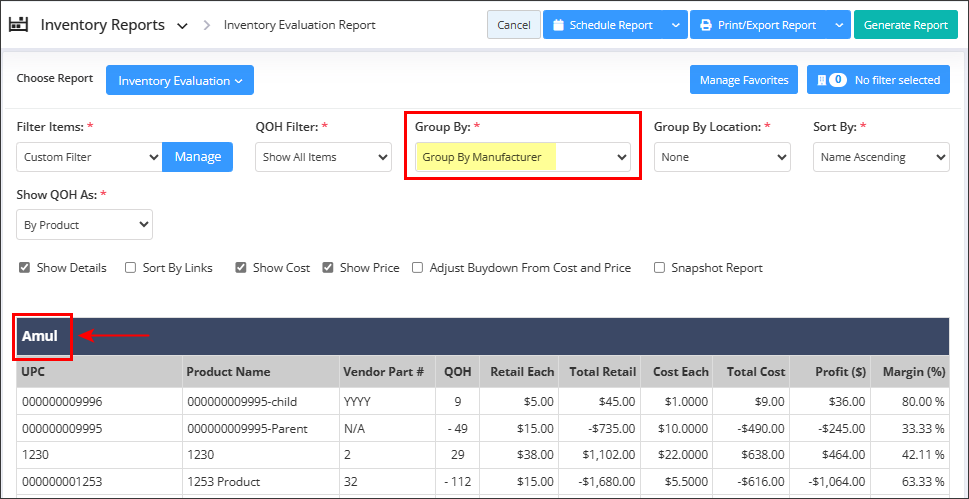Enable Adjust Buydown From Cost and Price
The height and width of the screenshot is (499, 969).
(418, 268)
